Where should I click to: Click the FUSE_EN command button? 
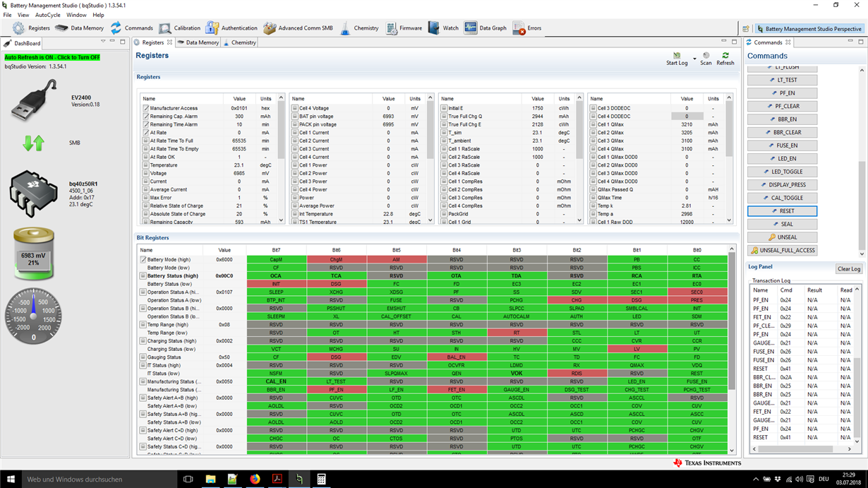[782, 145]
